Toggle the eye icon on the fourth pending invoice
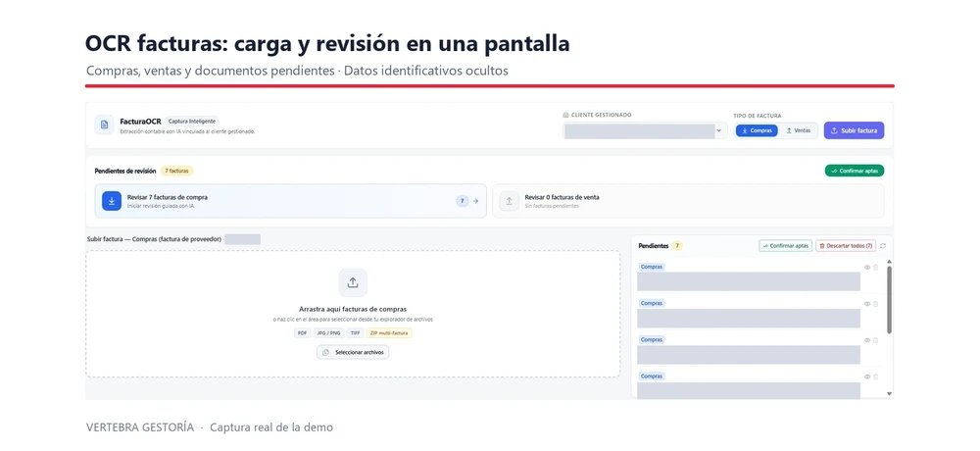This screenshot has width=980, height=451. point(867,376)
